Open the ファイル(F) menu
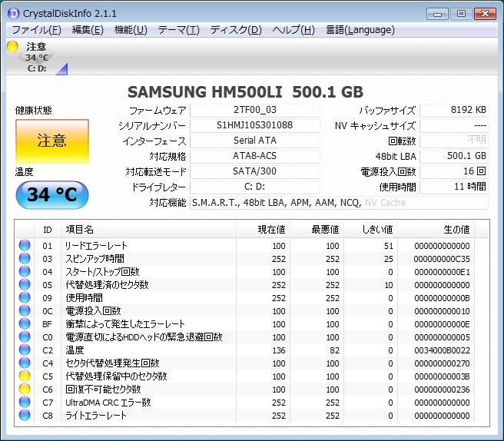 (x=36, y=30)
